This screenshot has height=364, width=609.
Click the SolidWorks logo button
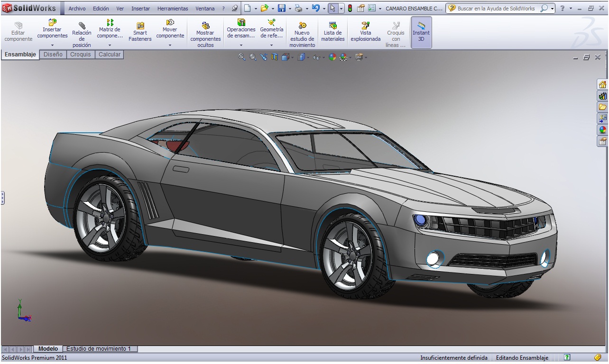29,8
